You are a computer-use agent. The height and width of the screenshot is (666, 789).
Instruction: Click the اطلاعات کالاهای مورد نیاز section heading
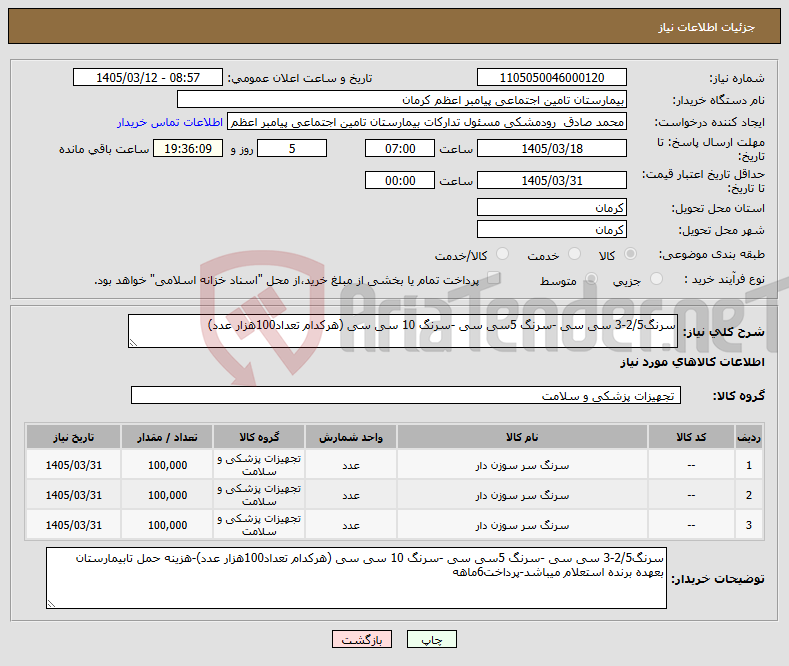692,362
